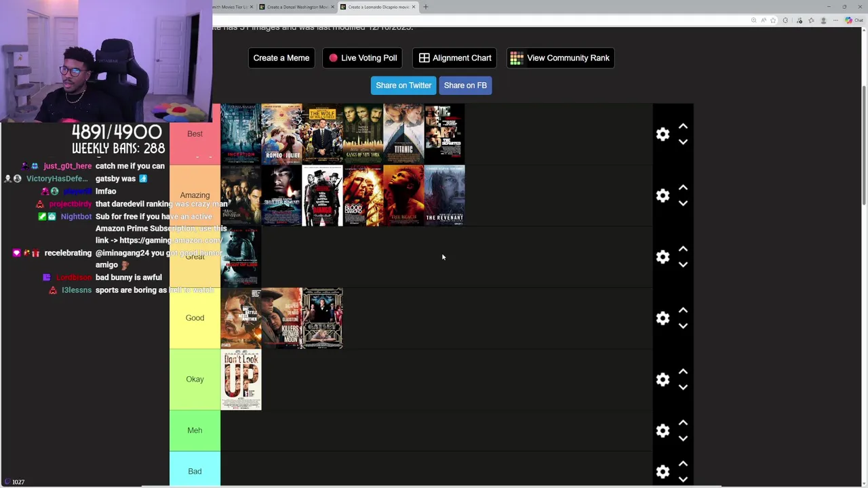Viewport: 868px width, 488px height.
Task: Move Meh tier row up
Action: point(683,423)
